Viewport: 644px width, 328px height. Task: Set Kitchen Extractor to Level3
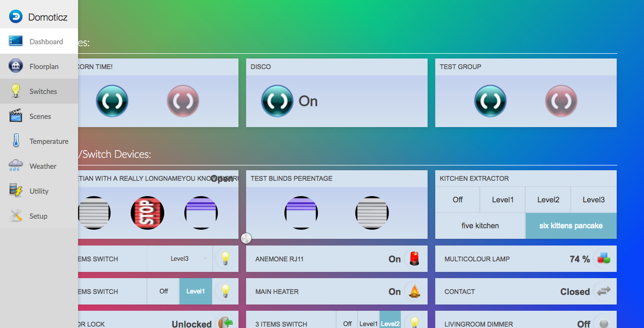[593, 200]
